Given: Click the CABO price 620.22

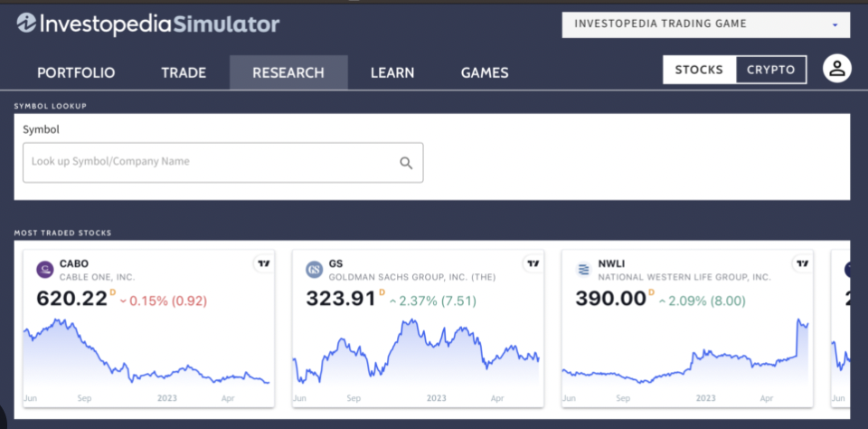Looking at the screenshot, I should tap(71, 300).
